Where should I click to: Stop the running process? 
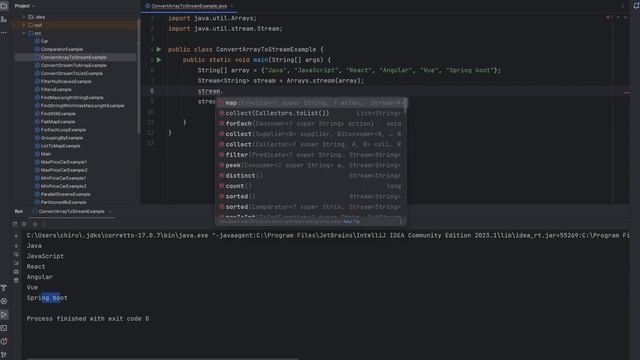(24, 224)
